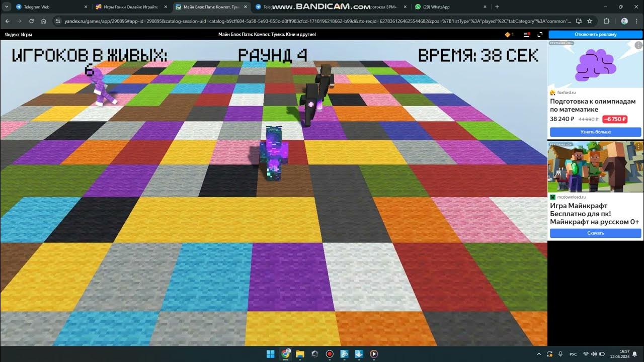644x362 pixels.
Task: Bookmark this page with the star icon
Action: [x=590, y=21]
